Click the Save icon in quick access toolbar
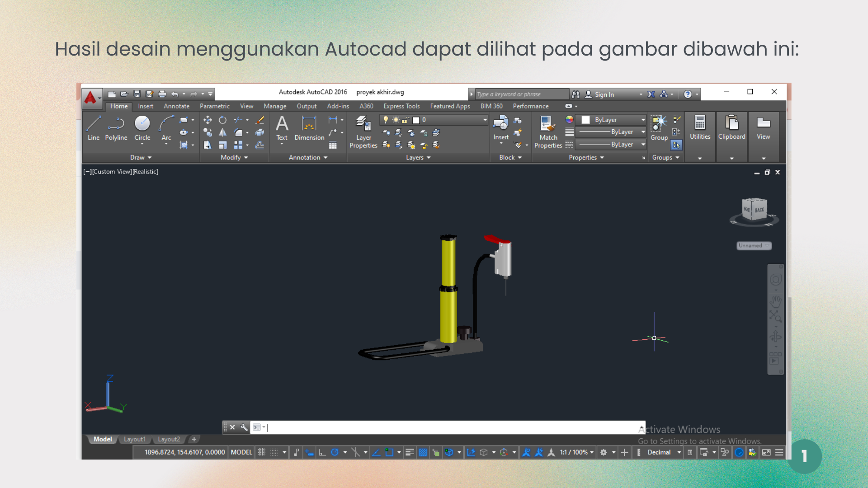Image resolution: width=868 pixels, height=488 pixels. tap(137, 94)
